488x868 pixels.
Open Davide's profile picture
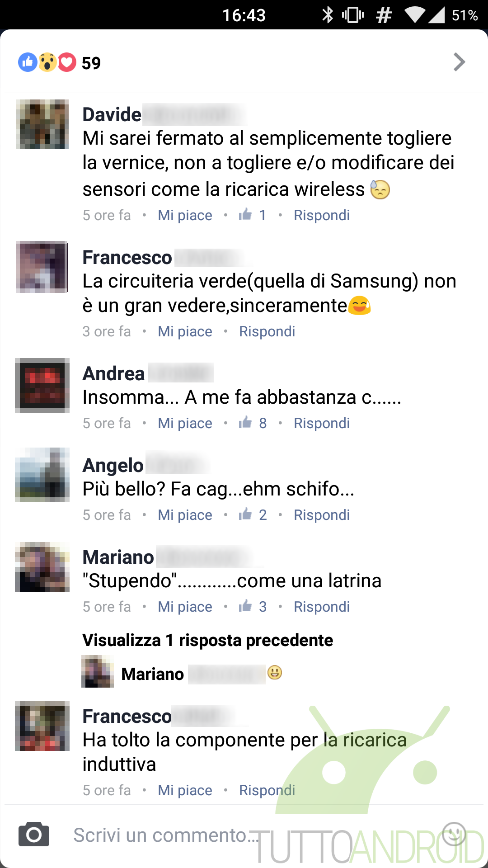click(42, 124)
